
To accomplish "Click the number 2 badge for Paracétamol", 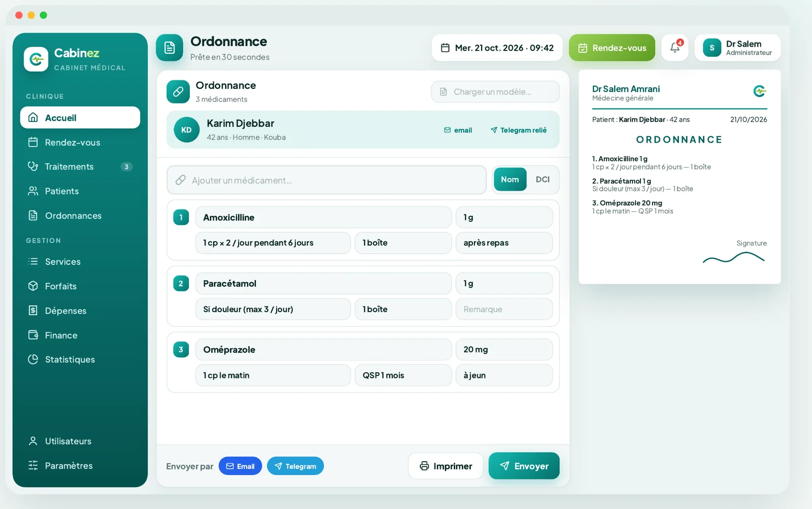I will pyautogui.click(x=181, y=283).
